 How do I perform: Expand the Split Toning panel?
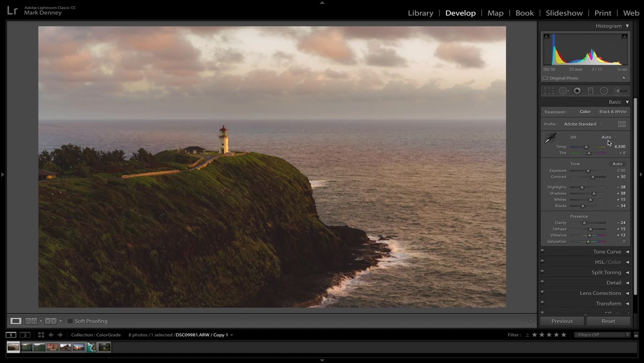point(627,272)
